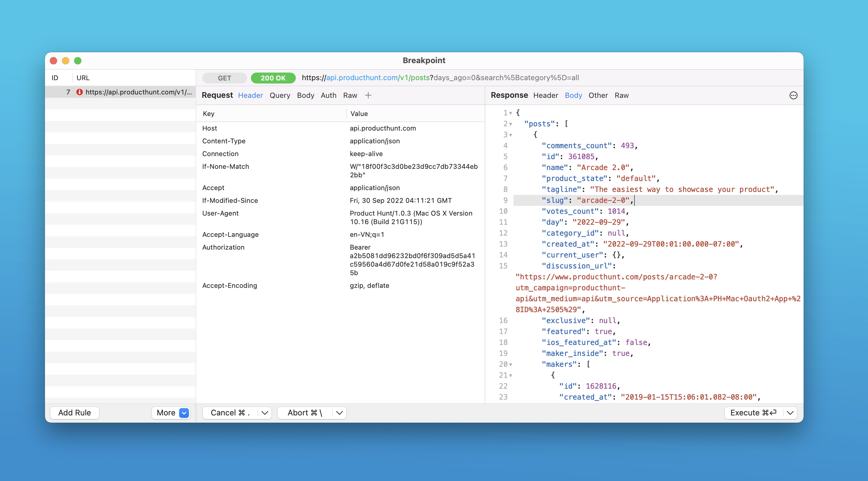This screenshot has height=481, width=868.
Task: Open the Auth tab for the request
Action: tap(329, 95)
